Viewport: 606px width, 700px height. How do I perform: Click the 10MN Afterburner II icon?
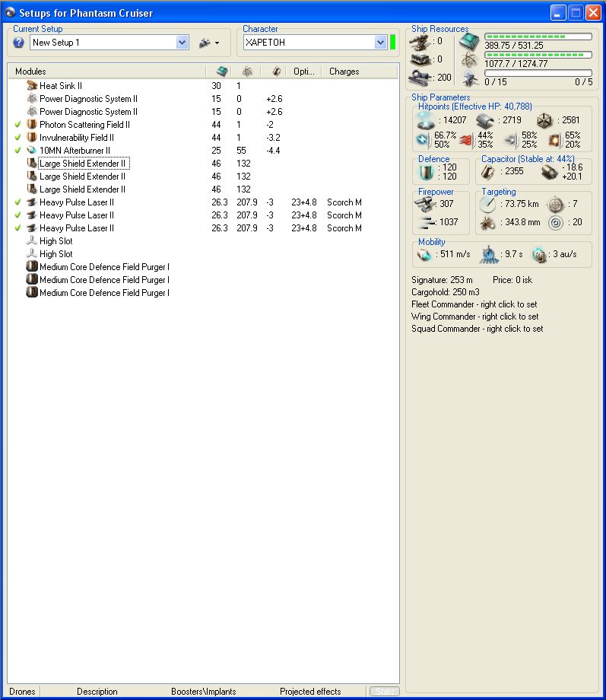pos(32,150)
